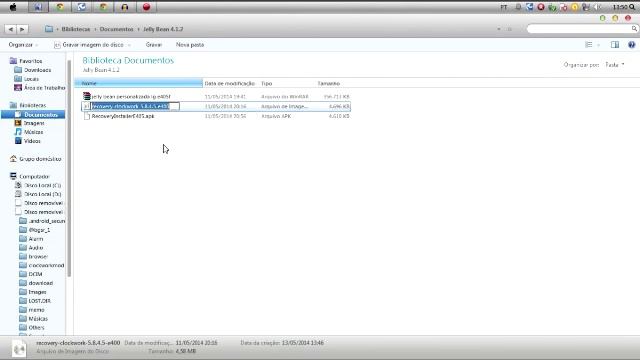This screenshot has height=360, width=640.
Task: Open the Organizar menu
Action: pyautogui.click(x=23, y=45)
